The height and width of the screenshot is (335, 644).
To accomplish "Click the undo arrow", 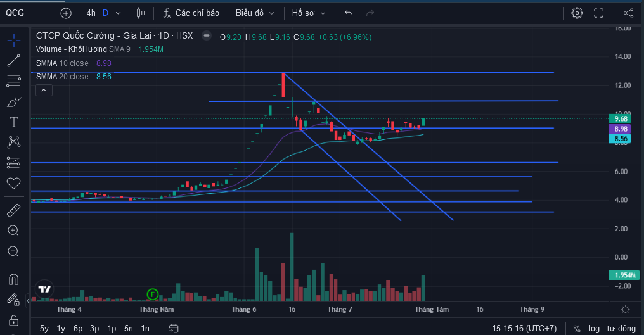I will pos(349,13).
